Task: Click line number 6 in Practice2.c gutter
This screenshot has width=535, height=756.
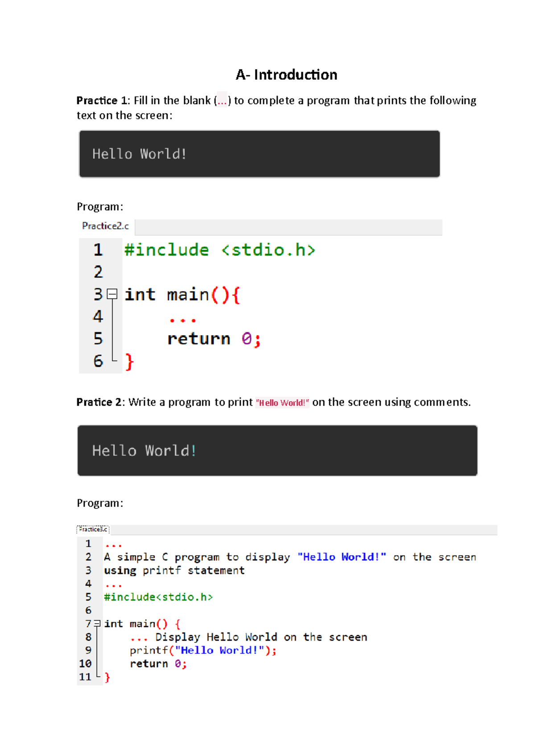Action: tap(98, 361)
